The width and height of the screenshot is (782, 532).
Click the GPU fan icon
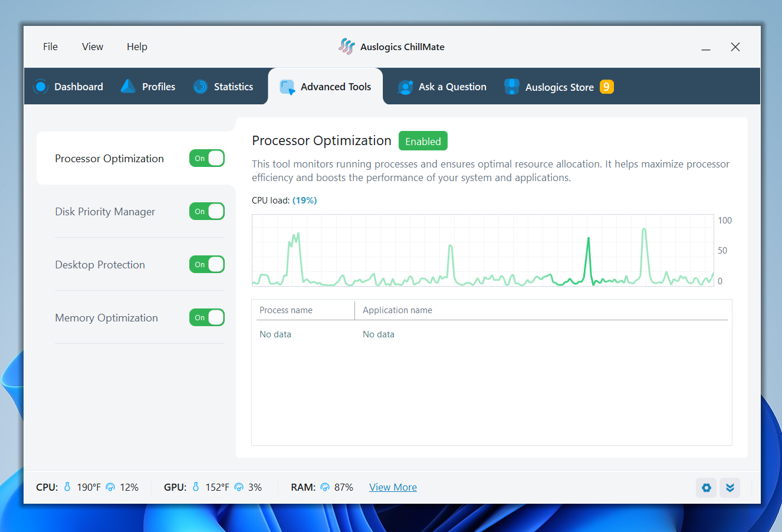point(239,487)
